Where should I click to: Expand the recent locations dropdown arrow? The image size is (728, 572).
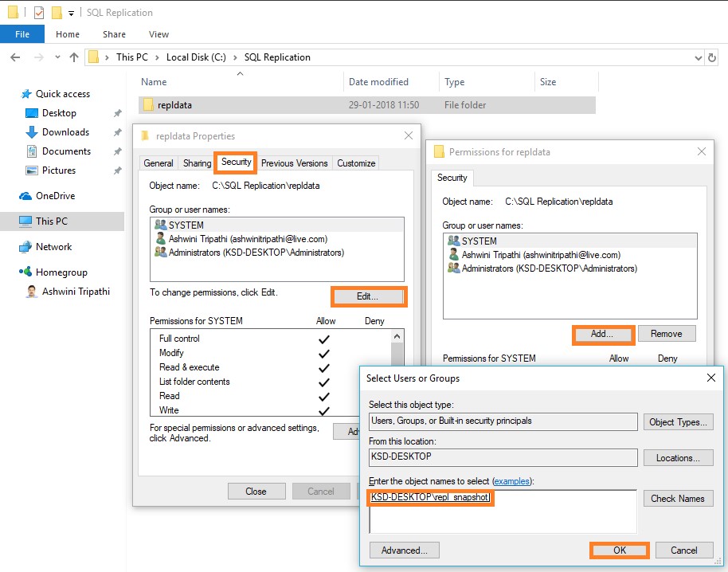click(56, 57)
